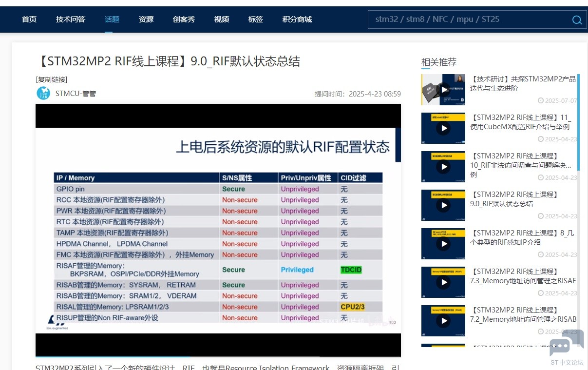Screen dimensions: 588x370
Task: Open the 资源 nav item
Action: pyautogui.click(x=146, y=19)
